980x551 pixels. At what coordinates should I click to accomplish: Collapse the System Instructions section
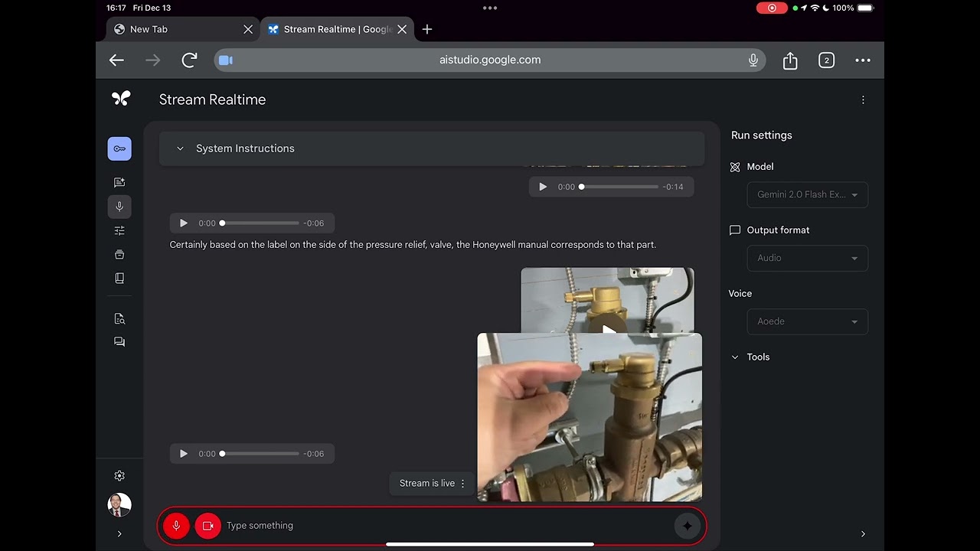pos(180,148)
